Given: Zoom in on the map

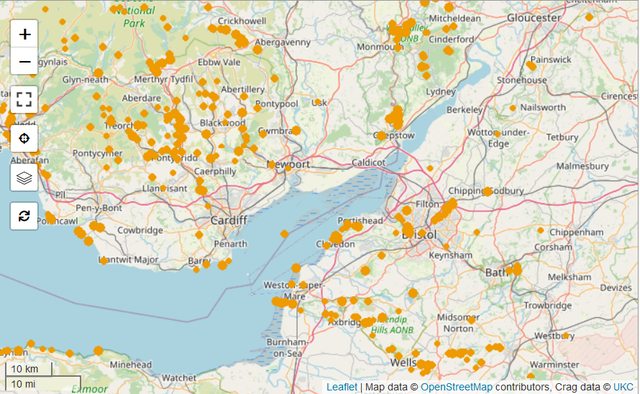Looking at the screenshot, I should [24, 34].
